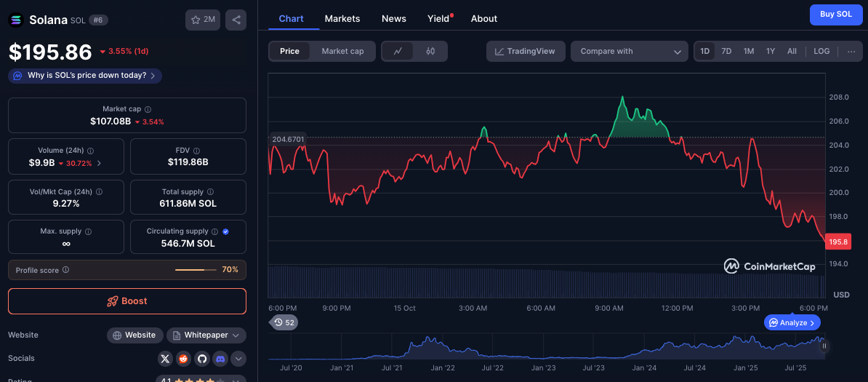Click the Boost button
The width and height of the screenshot is (868, 382).
(127, 301)
